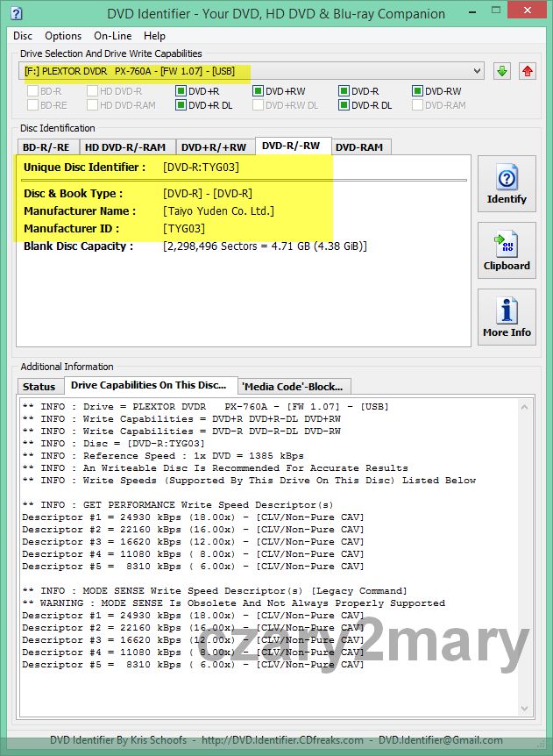Screen dimensions: 553x756
Task: Toggle the DVD-RW capability checkbox
Action: point(418,91)
